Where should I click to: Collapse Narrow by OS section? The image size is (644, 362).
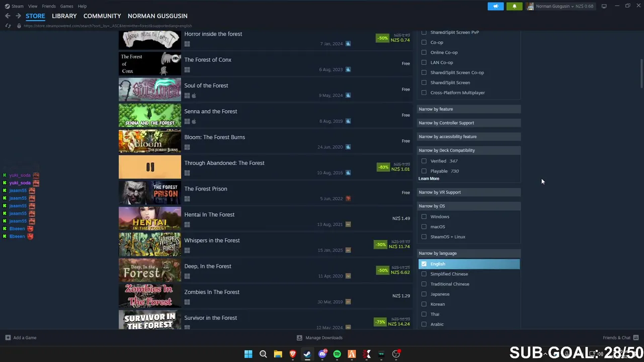[469, 206]
